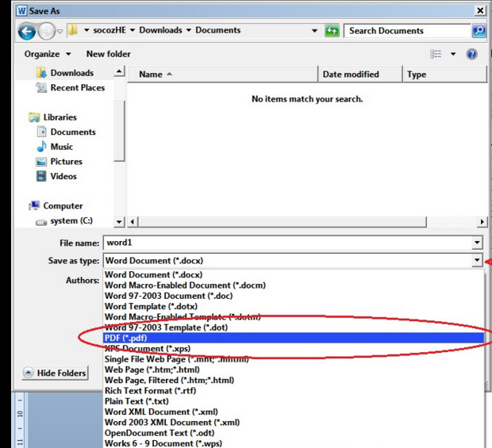This screenshot has height=448, width=492.
Task: Choose Word XML Document (*.xml)
Action: (294, 412)
